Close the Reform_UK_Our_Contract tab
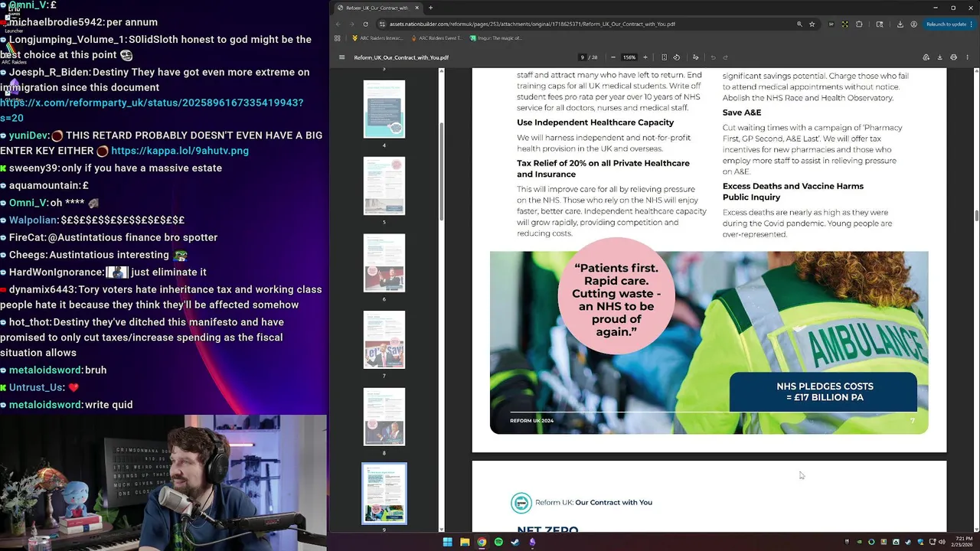 pyautogui.click(x=417, y=8)
